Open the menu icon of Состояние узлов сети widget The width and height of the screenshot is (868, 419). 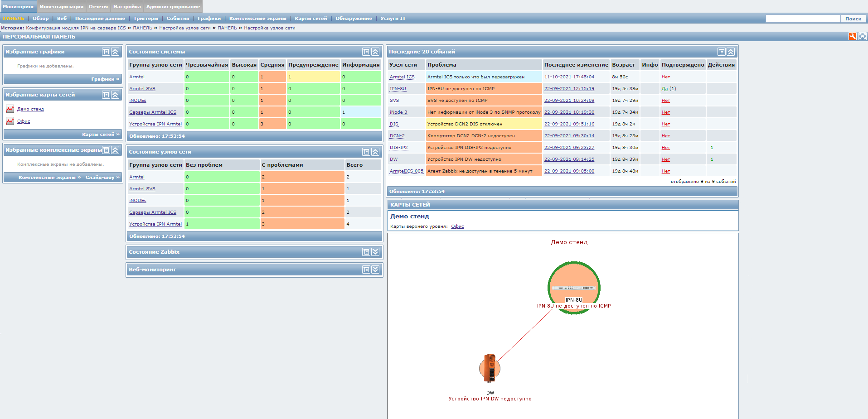[x=366, y=152]
